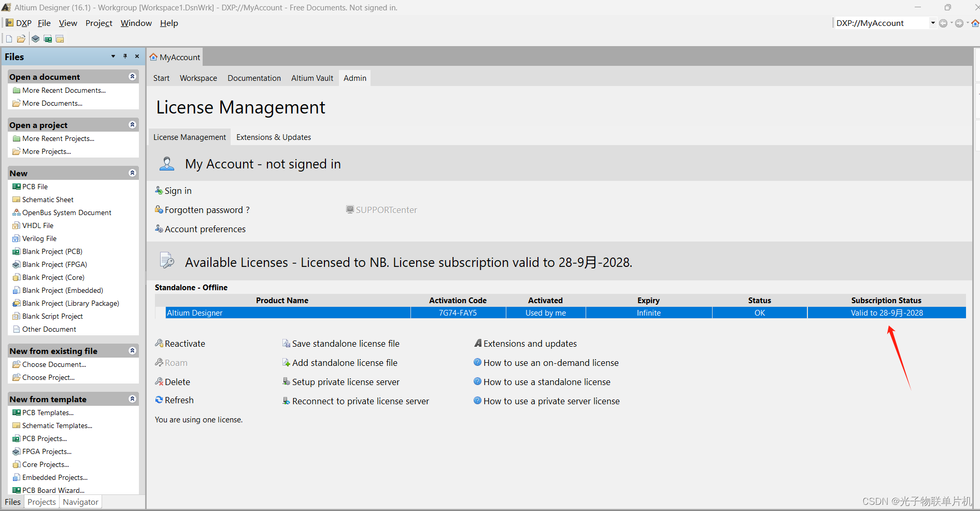Collapse the New from template section

click(x=132, y=399)
